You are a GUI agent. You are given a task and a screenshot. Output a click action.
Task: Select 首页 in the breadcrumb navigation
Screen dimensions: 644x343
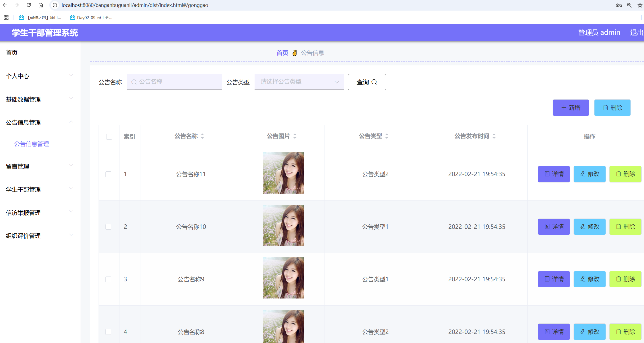point(282,53)
